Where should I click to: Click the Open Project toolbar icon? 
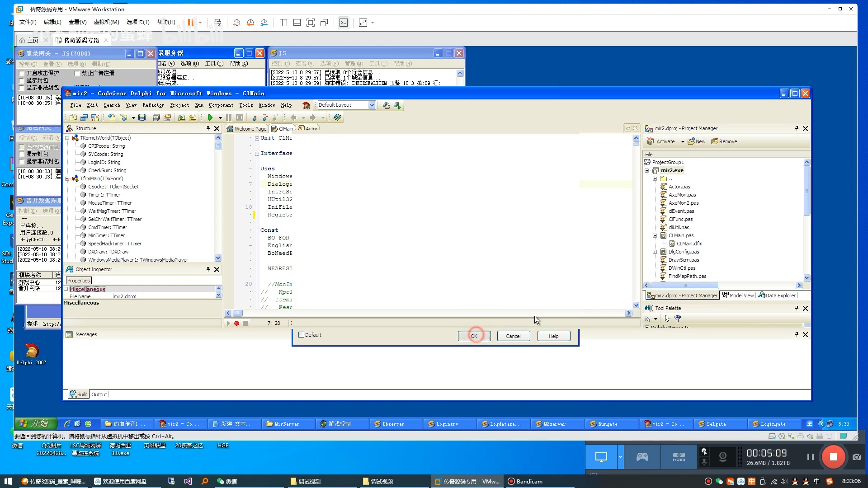pos(167,117)
